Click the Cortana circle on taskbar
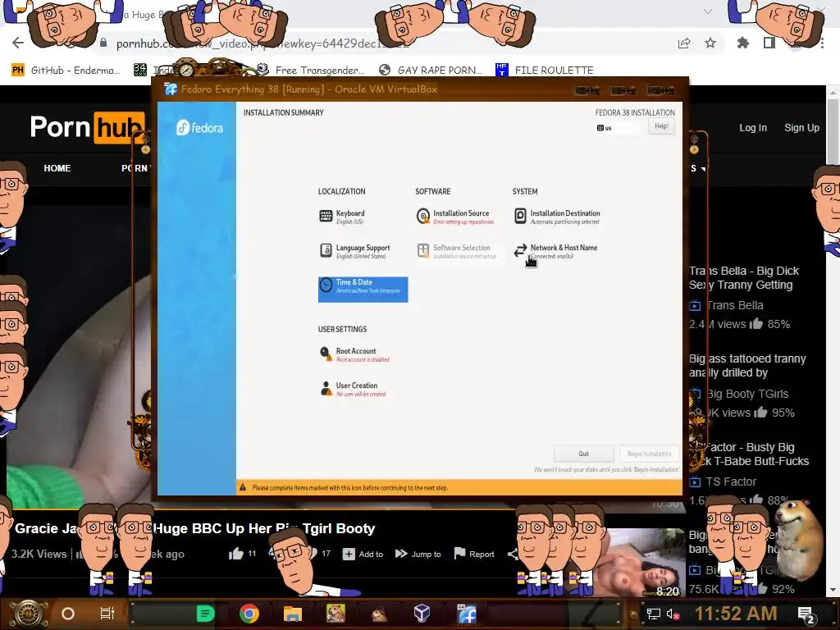 point(68,614)
